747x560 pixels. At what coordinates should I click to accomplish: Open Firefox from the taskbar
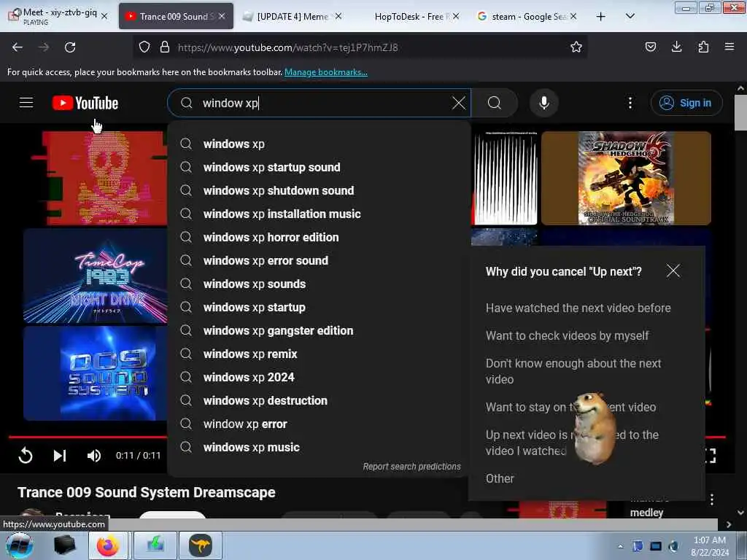click(108, 545)
